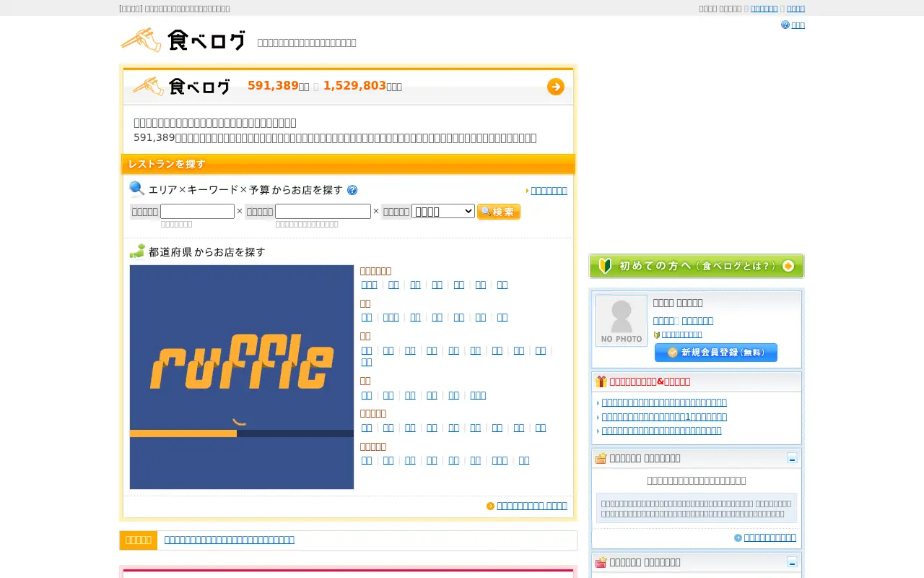The width and height of the screenshot is (924, 578).
Task: Click the 1,529,803 count in the banner
Action: point(354,86)
